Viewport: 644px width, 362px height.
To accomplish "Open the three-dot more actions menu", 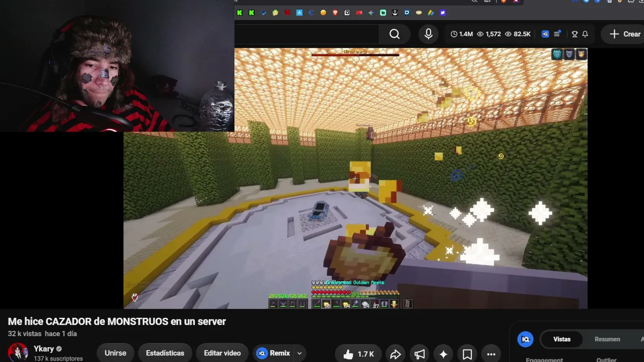I will [491, 354].
